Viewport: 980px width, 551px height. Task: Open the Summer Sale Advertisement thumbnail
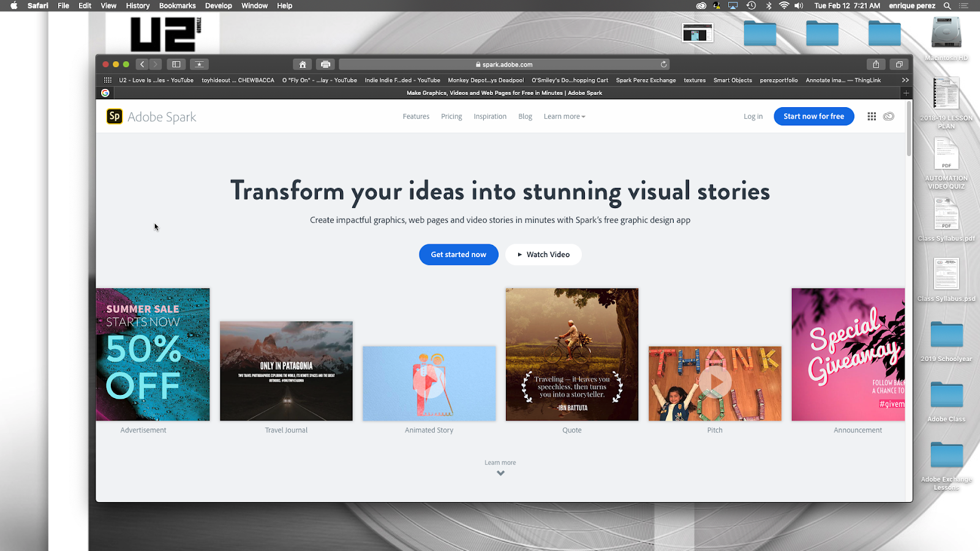point(153,354)
